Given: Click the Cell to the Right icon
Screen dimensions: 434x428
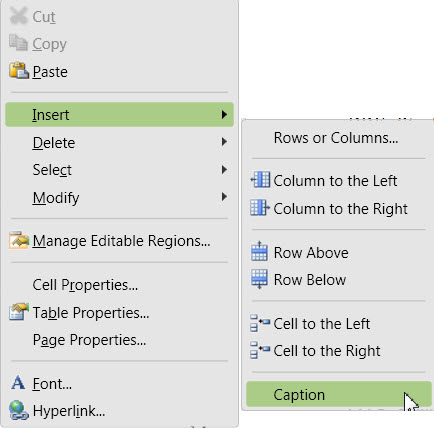Looking at the screenshot, I should pyautogui.click(x=260, y=350).
